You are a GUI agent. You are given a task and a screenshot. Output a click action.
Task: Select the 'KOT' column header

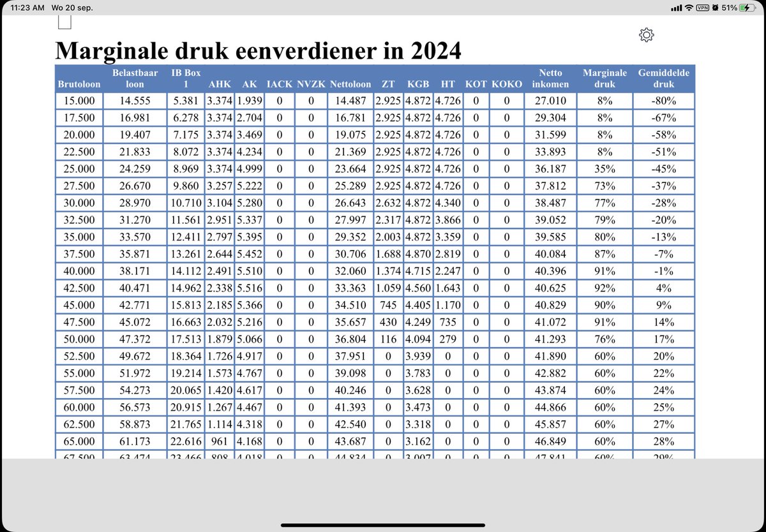click(x=476, y=84)
